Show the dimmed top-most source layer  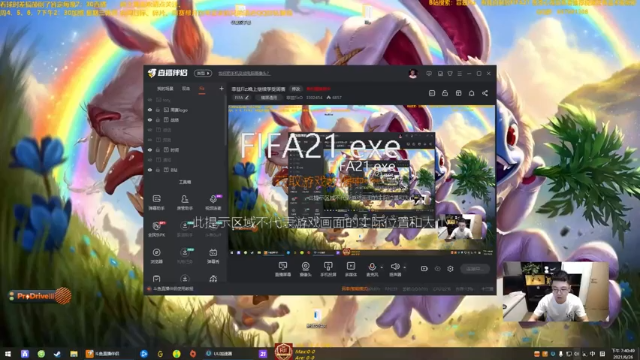pyautogui.click(x=150, y=100)
